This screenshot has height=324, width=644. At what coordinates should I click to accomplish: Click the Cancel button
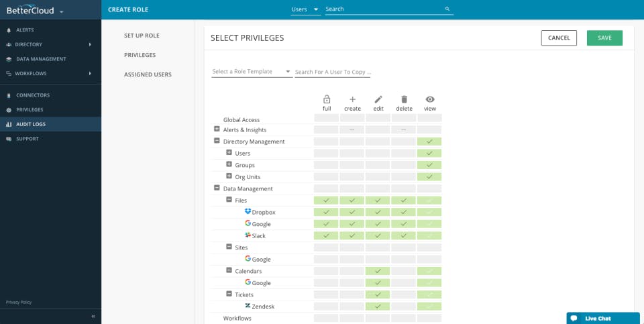click(x=559, y=38)
